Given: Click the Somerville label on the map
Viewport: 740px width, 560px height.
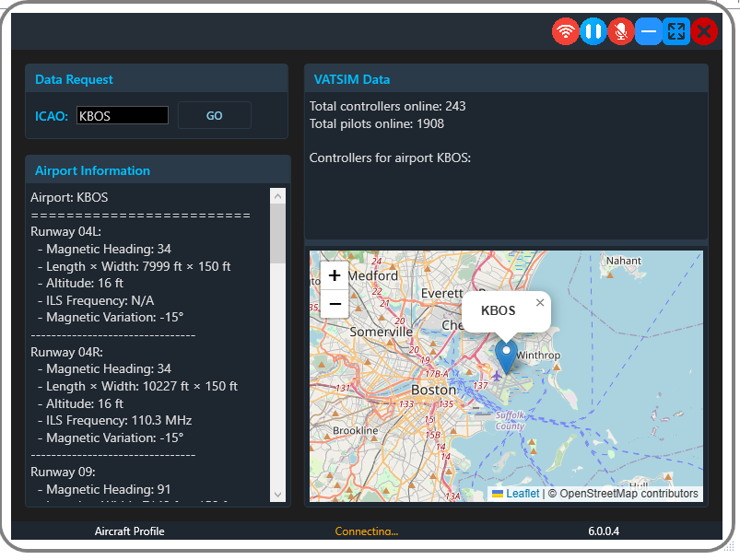Looking at the screenshot, I should pyautogui.click(x=381, y=332).
